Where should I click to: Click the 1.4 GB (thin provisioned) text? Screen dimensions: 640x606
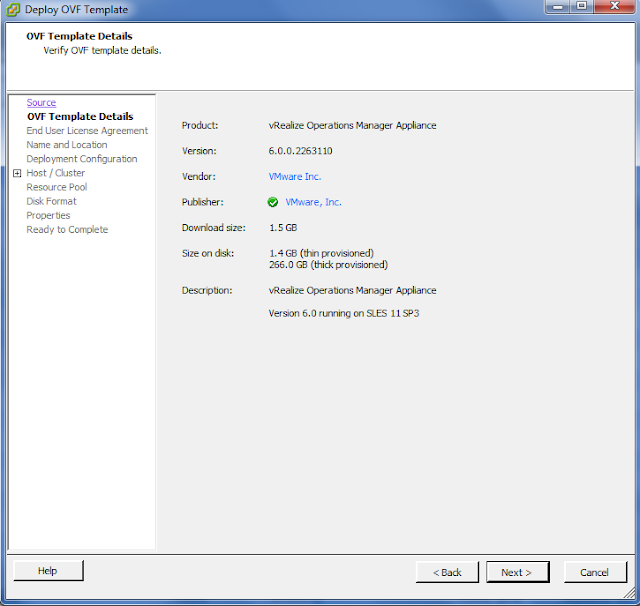click(321, 253)
